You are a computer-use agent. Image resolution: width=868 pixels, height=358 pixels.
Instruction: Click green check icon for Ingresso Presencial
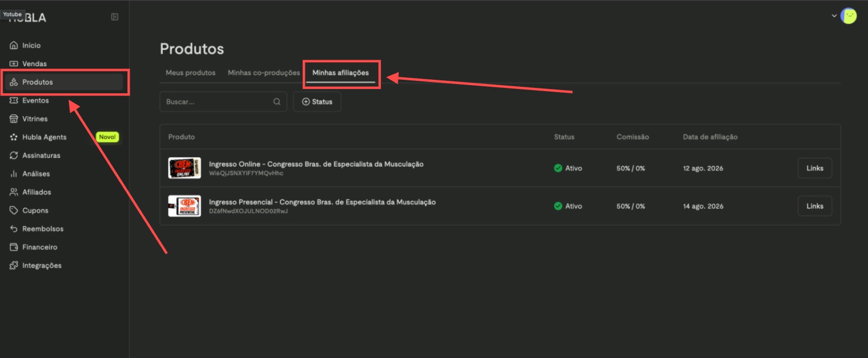pos(558,206)
